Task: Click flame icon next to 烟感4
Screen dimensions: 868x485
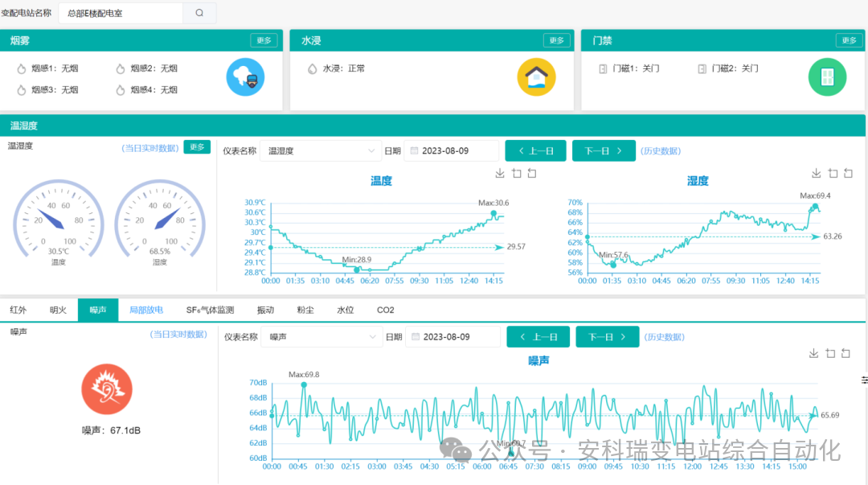Action: click(120, 90)
